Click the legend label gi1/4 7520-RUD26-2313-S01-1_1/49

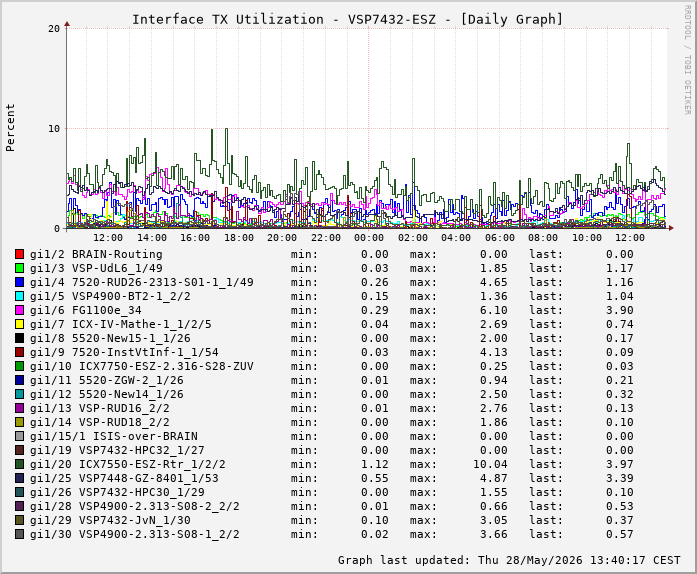142,282
